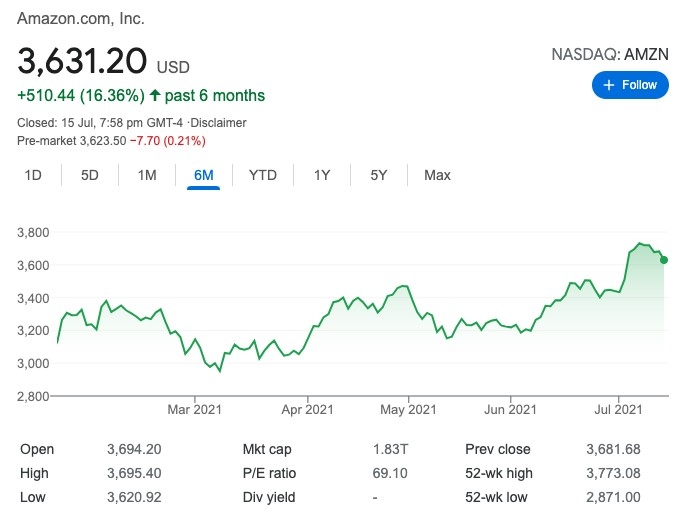Click the May 2021 axis label

(408, 410)
